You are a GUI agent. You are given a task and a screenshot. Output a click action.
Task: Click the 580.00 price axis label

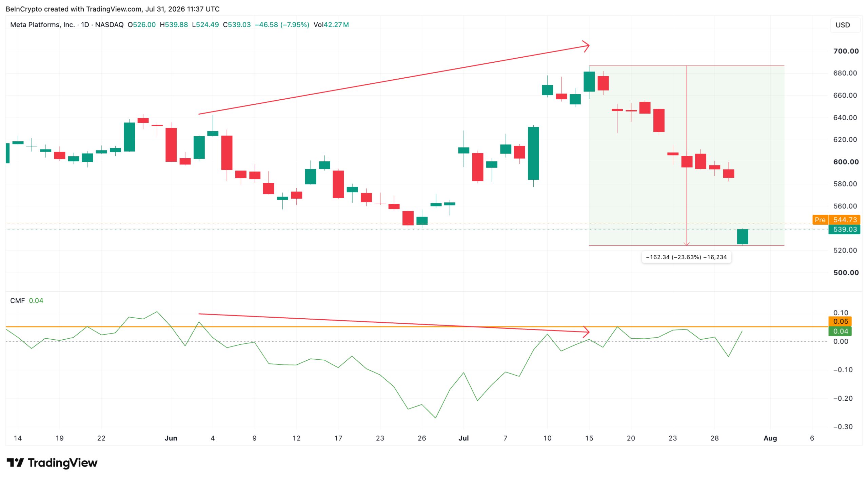point(845,184)
